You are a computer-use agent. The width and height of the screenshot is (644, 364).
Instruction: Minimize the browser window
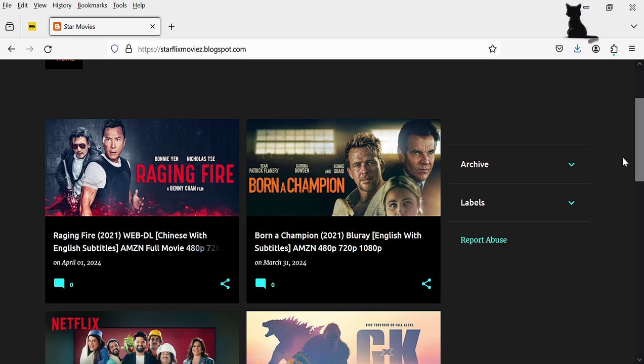coord(586,7)
